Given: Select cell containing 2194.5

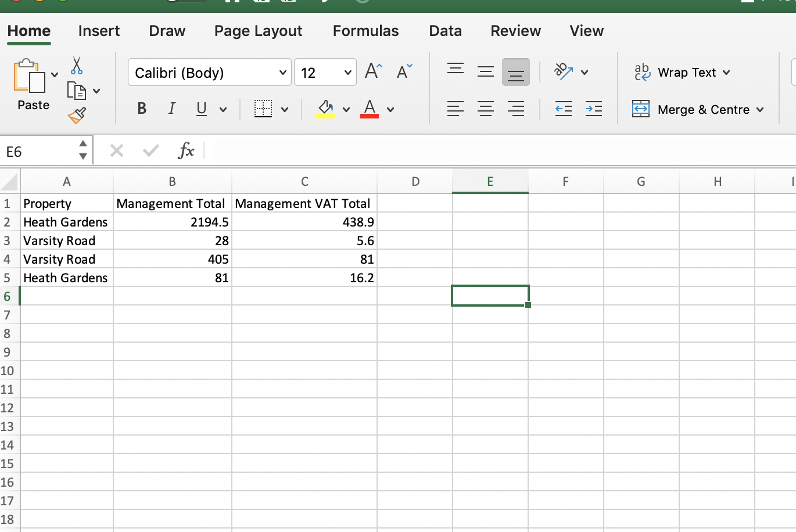Looking at the screenshot, I should [x=173, y=222].
